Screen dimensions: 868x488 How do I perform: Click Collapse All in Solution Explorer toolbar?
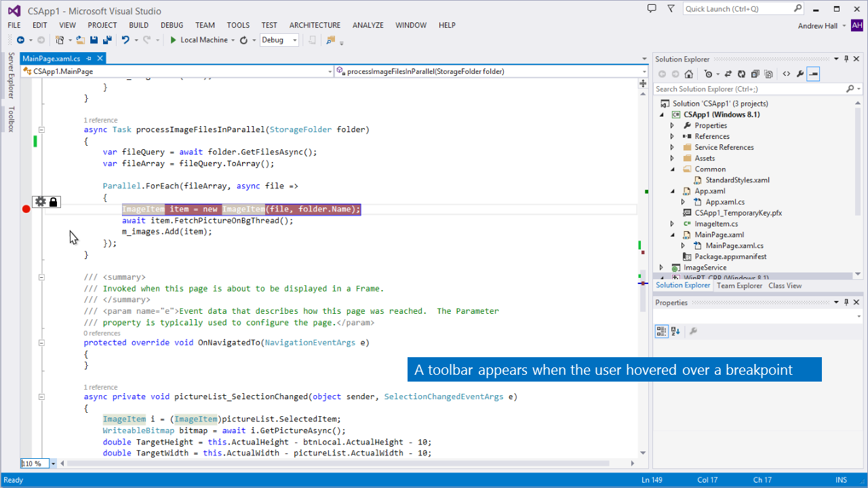(x=753, y=74)
